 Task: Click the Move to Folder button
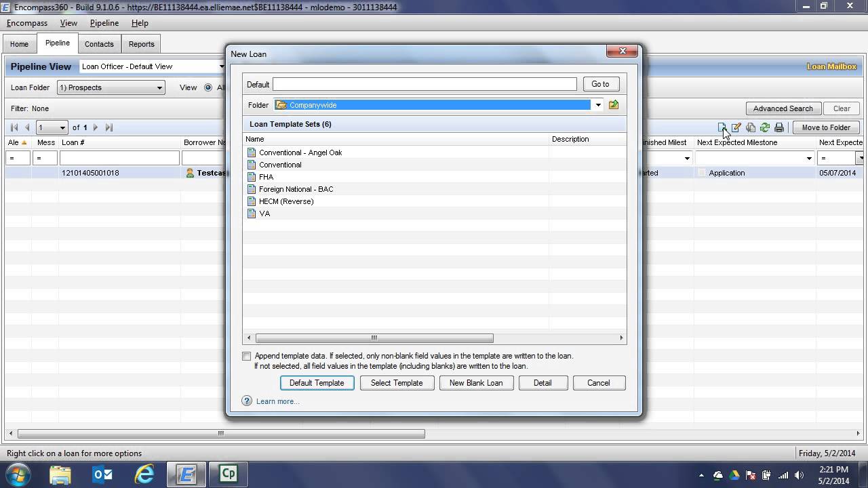pos(826,127)
